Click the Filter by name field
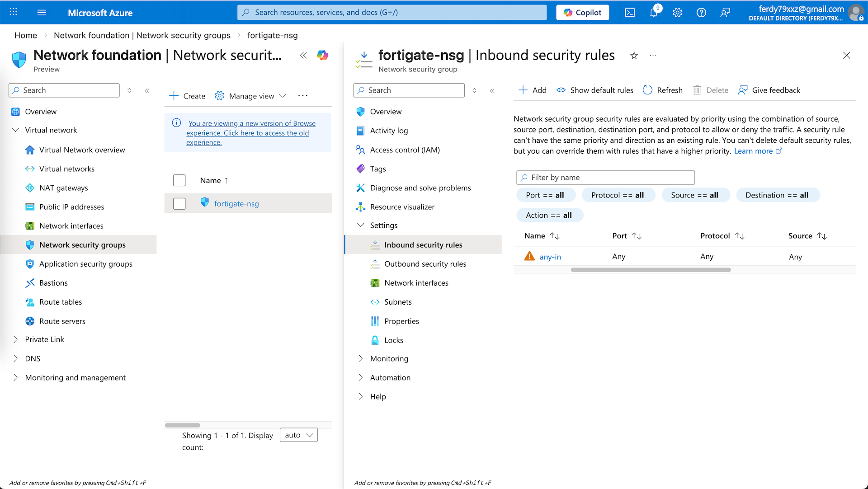 [605, 178]
